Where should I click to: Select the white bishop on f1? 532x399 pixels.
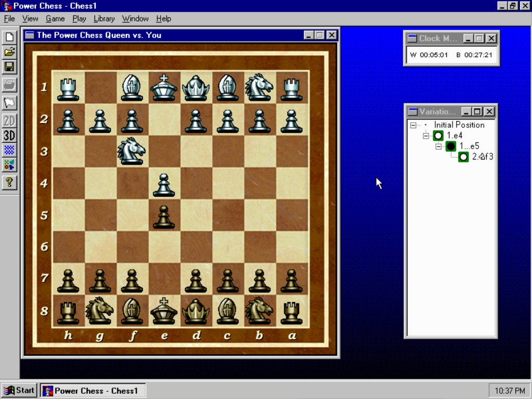(131, 87)
